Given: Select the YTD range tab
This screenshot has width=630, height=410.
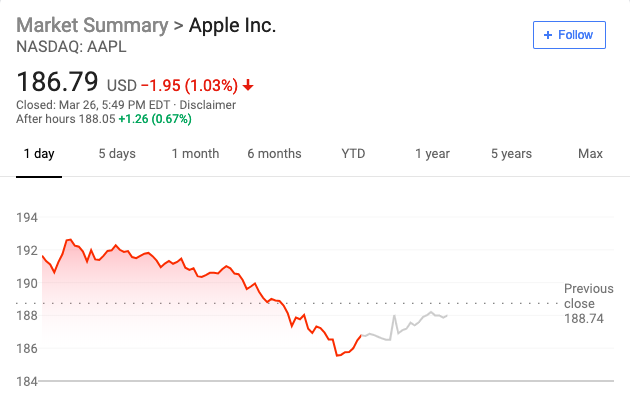Looking at the screenshot, I should [x=353, y=154].
